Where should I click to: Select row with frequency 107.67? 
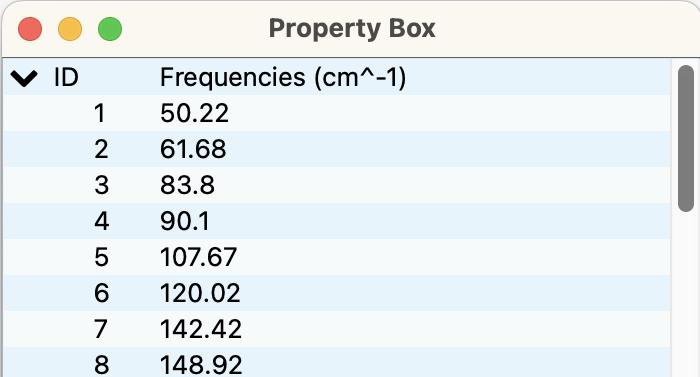point(337,257)
